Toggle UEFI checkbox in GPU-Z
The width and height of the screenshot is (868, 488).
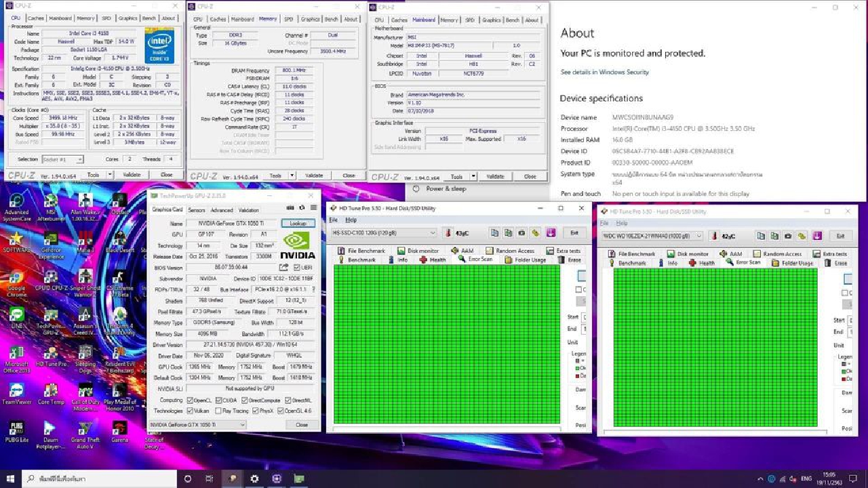[296, 268]
